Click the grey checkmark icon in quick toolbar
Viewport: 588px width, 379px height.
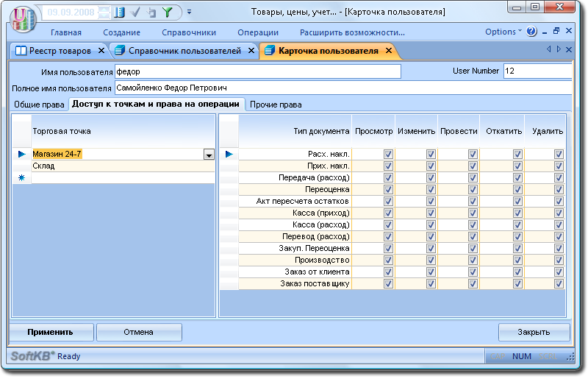(136, 12)
